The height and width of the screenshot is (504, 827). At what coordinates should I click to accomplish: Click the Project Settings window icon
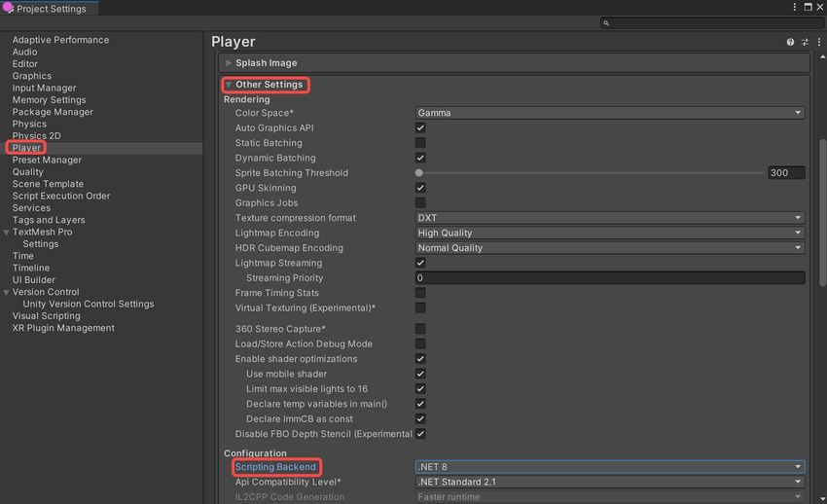point(8,9)
